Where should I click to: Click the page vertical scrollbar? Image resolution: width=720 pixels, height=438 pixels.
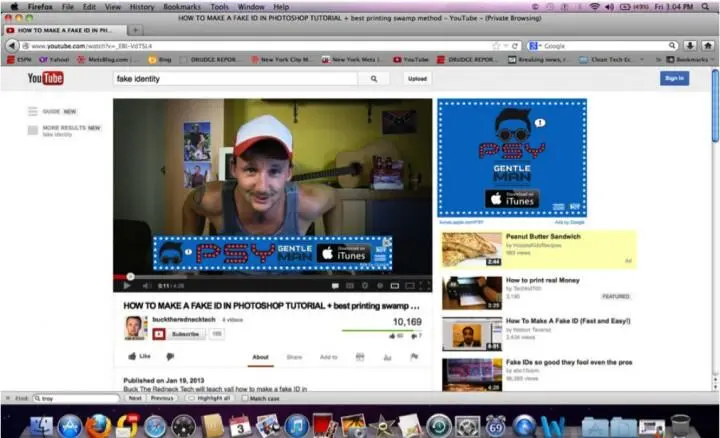715,106
